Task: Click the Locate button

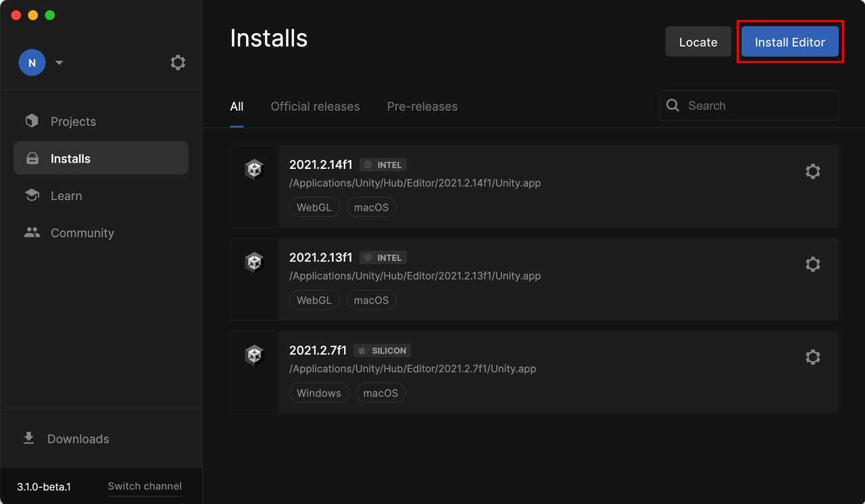Action: [x=698, y=42]
